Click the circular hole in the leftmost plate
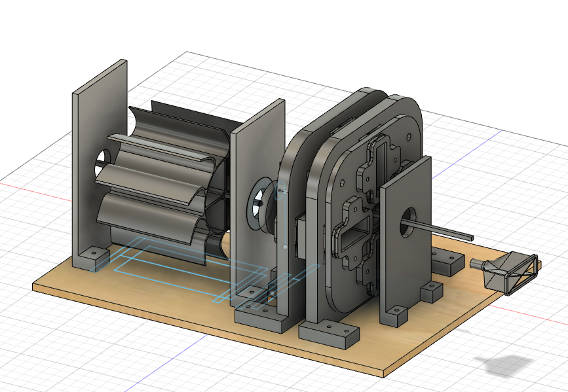 click(x=103, y=162)
